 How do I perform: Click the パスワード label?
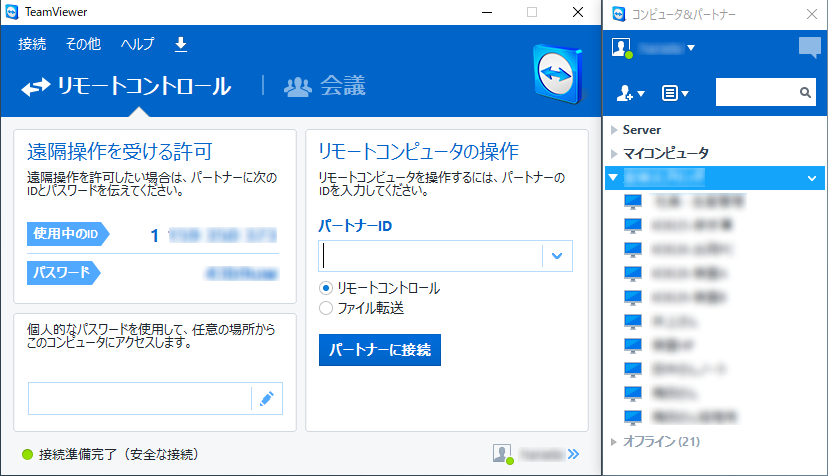(x=63, y=273)
